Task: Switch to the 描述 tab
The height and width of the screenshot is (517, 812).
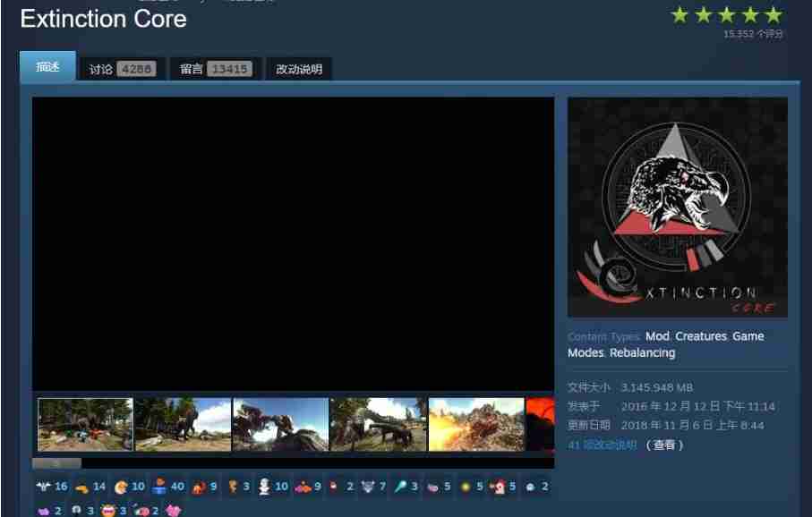Action: click(47, 66)
